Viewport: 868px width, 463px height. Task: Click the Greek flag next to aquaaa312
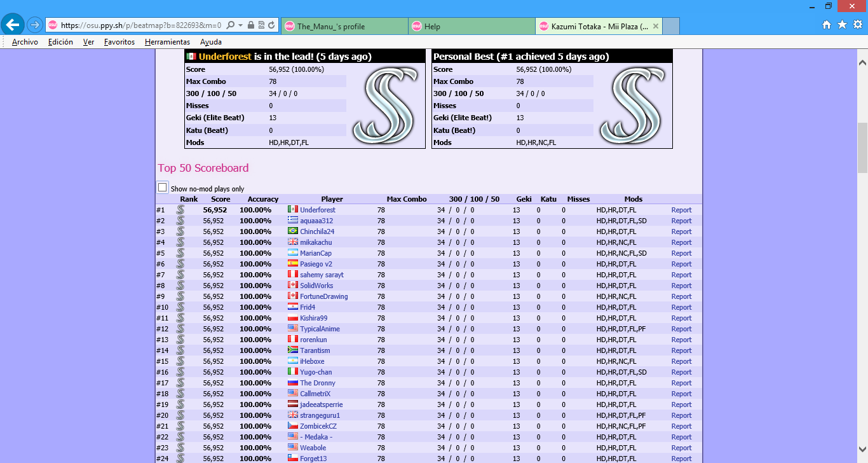pyautogui.click(x=293, y=220)
